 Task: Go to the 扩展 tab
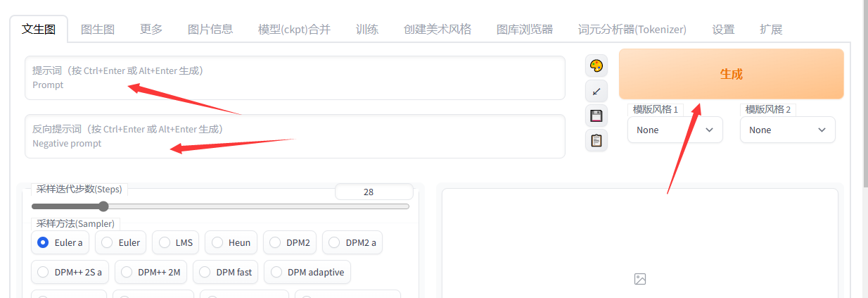771,29
